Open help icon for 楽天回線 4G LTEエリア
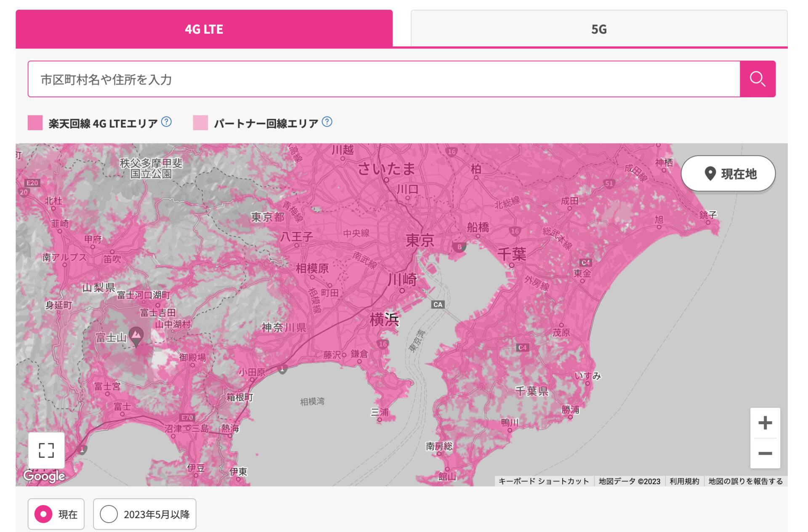Screen dimensions: 808x532 (167, 122)
